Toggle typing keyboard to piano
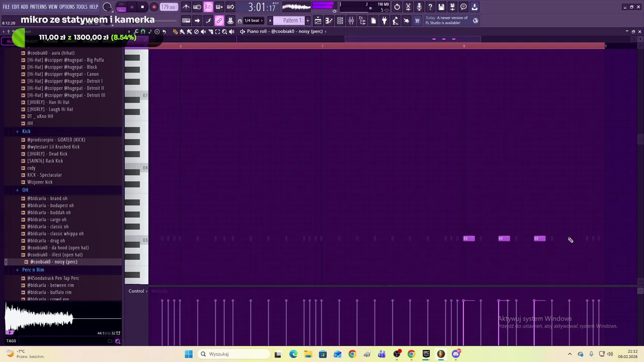Screen dimensions: 644x362 pos(187,21)
